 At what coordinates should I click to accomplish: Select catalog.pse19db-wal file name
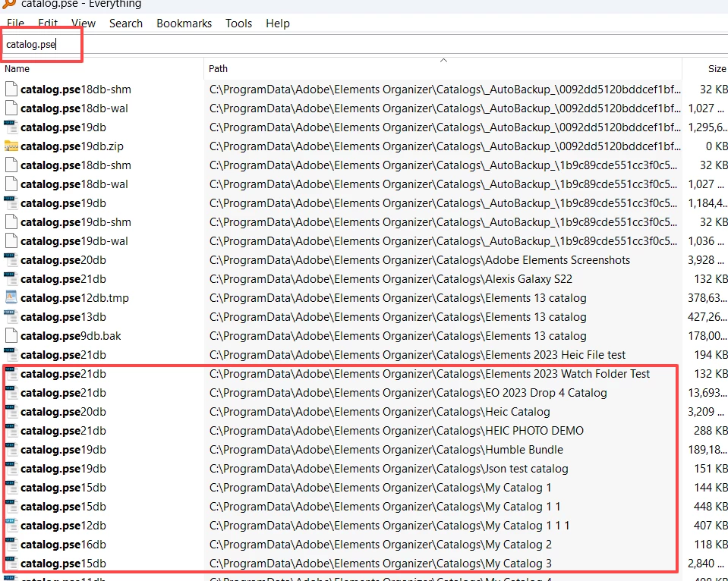(74, 241)
